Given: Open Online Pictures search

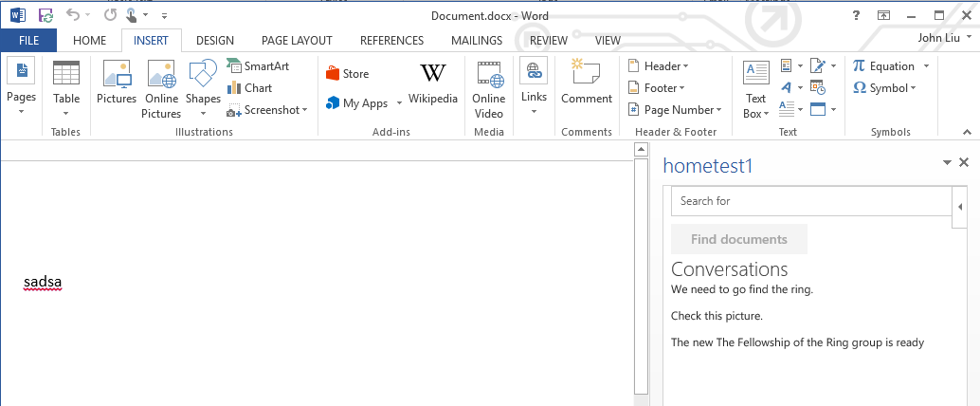Looking at the screenshot, I should coord(161,83).
